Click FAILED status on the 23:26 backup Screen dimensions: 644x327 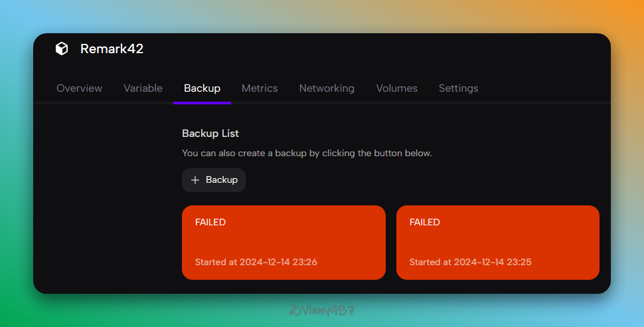pyautogui.click(x=210, y=223)
